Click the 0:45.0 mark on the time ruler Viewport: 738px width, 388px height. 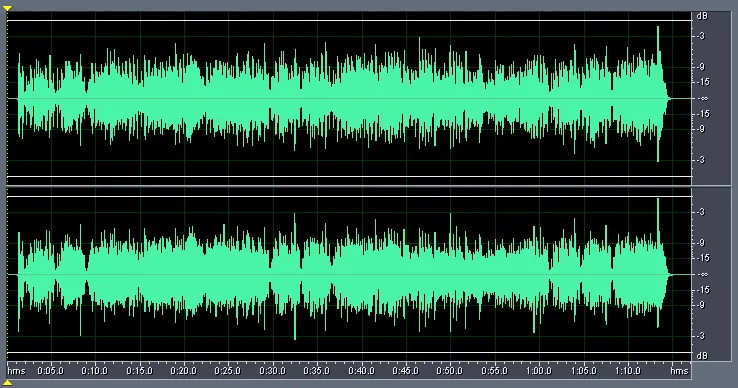(x=406, y=371)
